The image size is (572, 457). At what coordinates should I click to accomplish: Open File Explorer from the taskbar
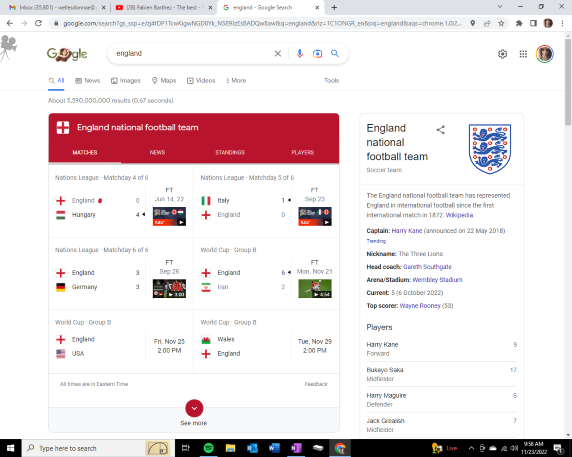(230, 448)
